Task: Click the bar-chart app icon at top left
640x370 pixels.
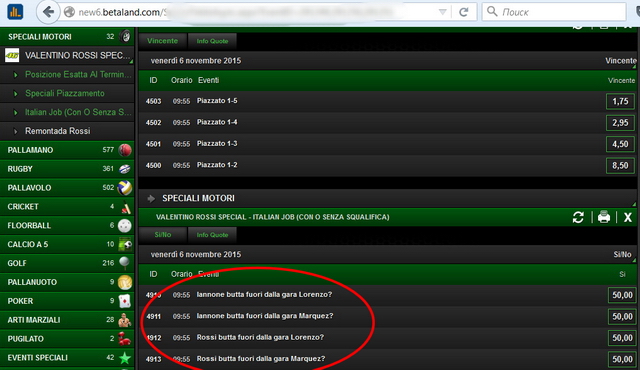Action: (15, 12)
